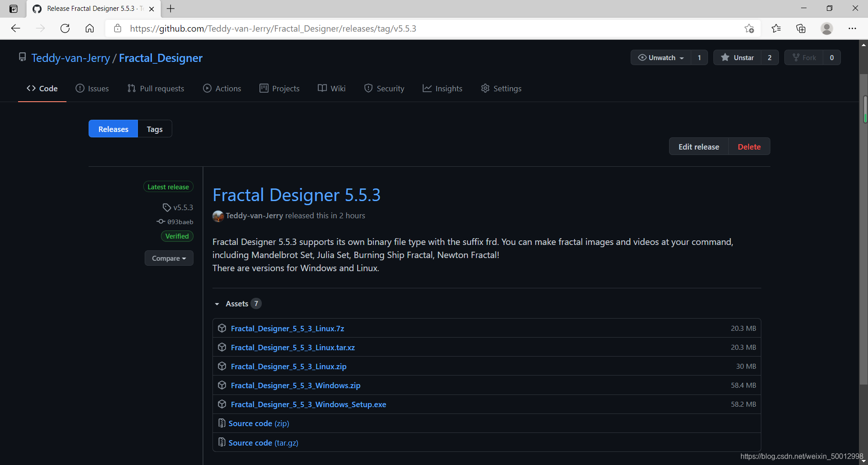
Task: Click the file icon for Source code (tar.gz)
Action: [x=222, y=442]
